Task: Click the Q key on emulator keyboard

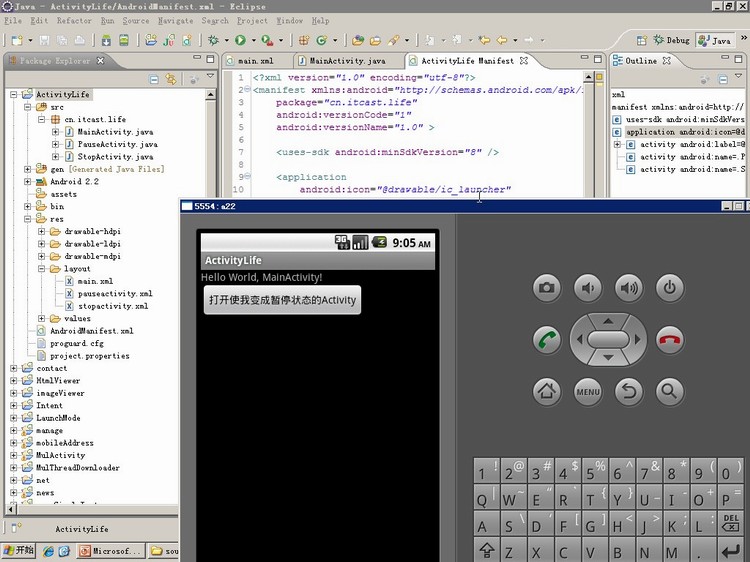Action: pyautogui.click(x=487, y=496)
